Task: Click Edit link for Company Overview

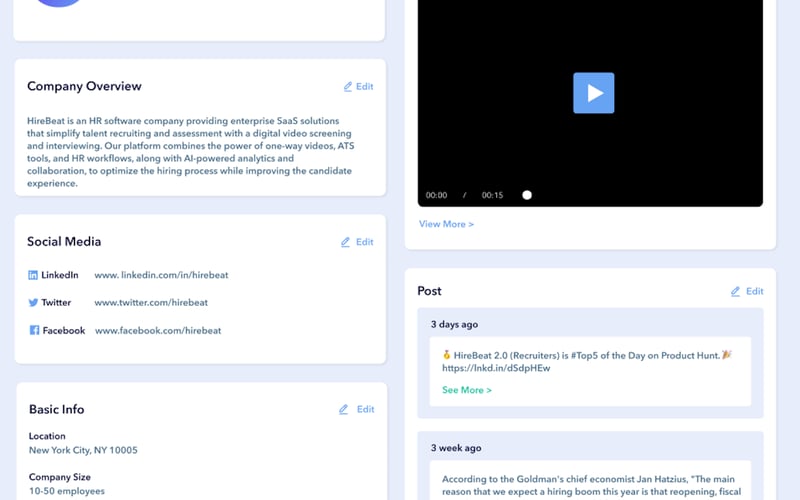Action: (364, 87)
